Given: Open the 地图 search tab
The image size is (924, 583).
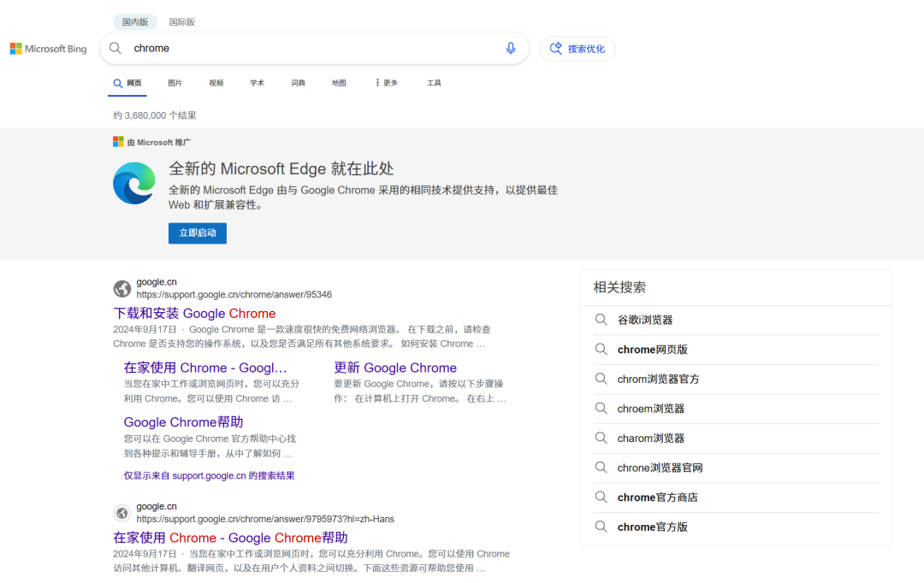Looking at the screenshot, I should [339, 83].
